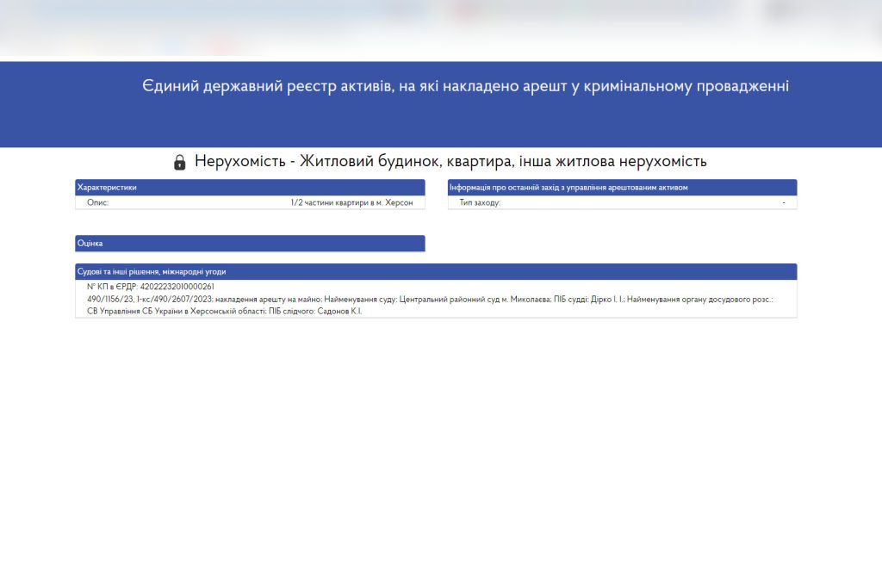
Task: Collapse the 'Судові та інші рішення, міжнародні угоди' header
Action: [436, 272]
